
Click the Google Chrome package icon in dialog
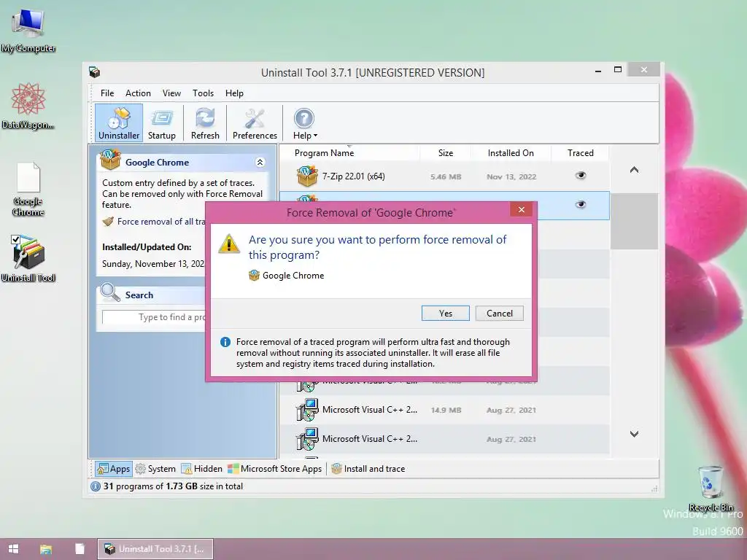pos(254,275)
